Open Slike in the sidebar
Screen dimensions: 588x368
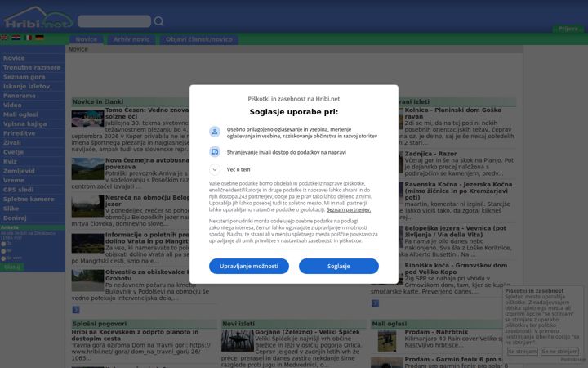pos(11,209)
